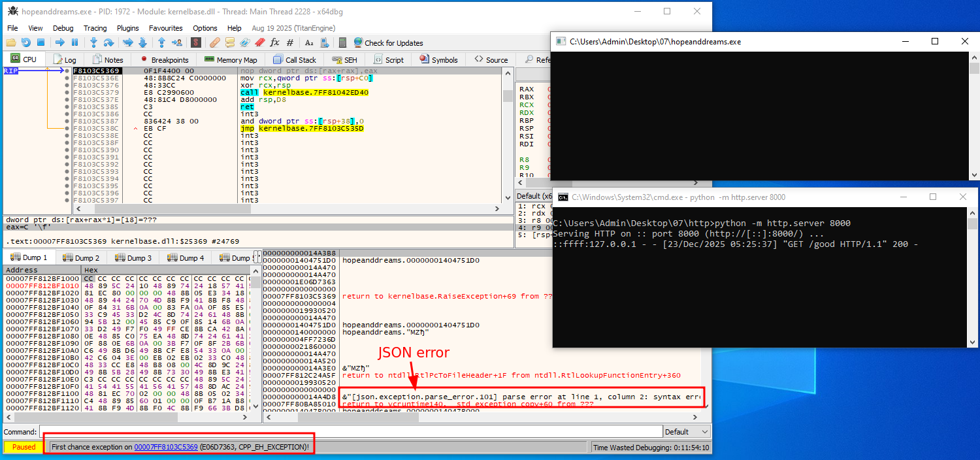This screenshot has height=460, width=980.
Task: Open the Debug menu
Action: (63, 28)
